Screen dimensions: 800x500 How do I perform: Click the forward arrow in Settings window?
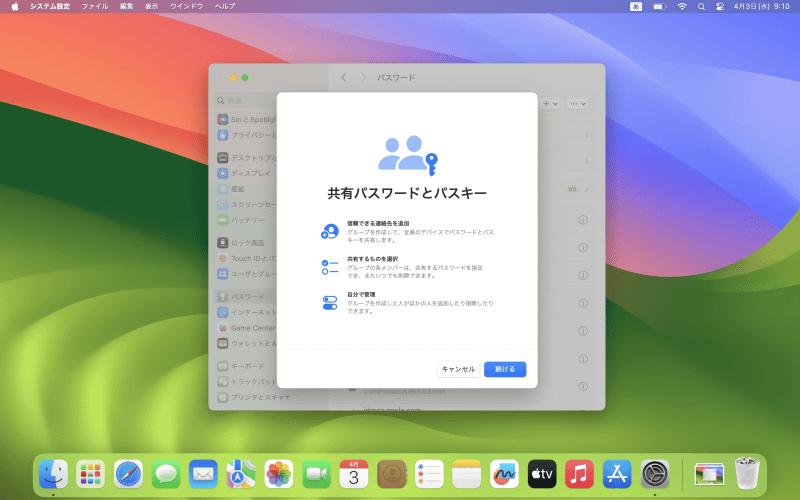363,77
